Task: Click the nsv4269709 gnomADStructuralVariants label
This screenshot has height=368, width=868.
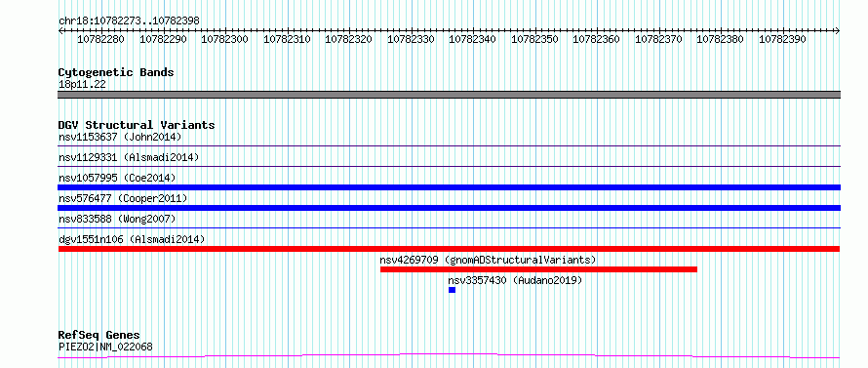Action: (488, 260)
